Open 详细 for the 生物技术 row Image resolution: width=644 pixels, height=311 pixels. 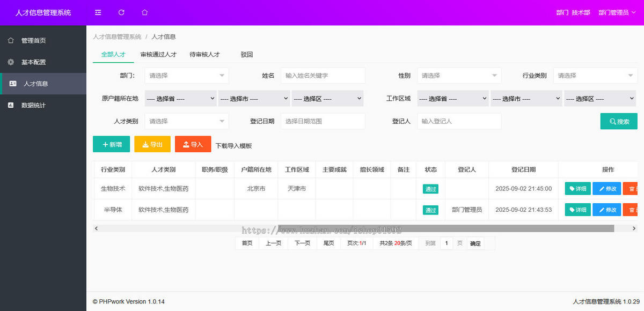click(577, 188)
